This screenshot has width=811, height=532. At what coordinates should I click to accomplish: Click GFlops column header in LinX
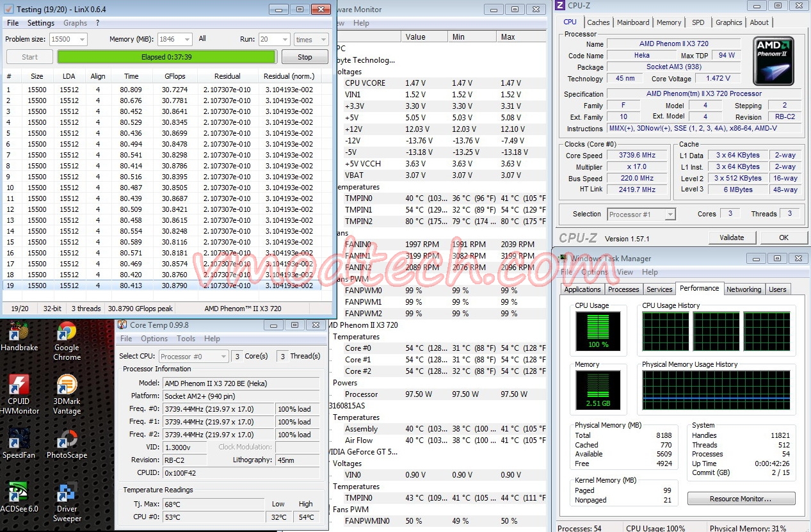(x=175, y=76)
